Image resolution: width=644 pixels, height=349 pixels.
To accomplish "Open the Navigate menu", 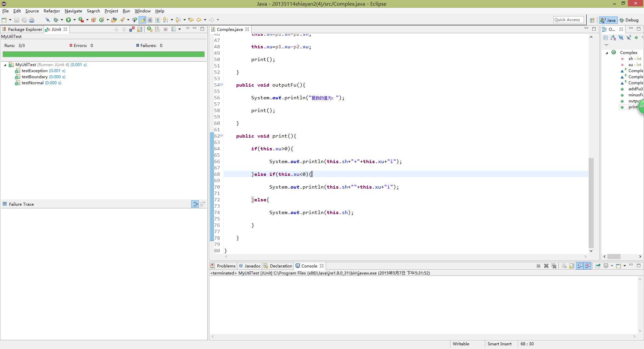I will (x=73, y=11).
